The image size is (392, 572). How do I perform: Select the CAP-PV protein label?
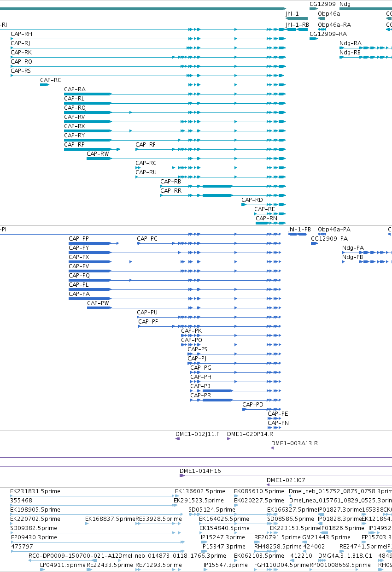79,266
